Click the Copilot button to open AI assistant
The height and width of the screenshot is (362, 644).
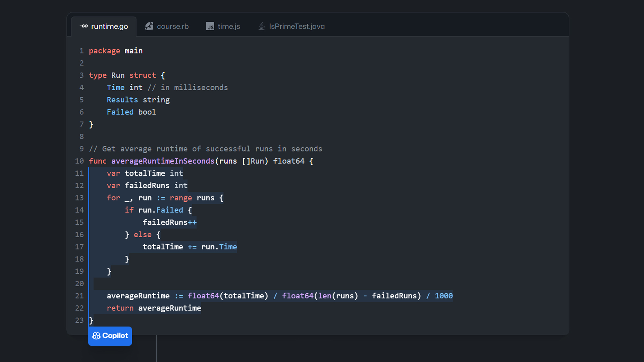(110, 336)
